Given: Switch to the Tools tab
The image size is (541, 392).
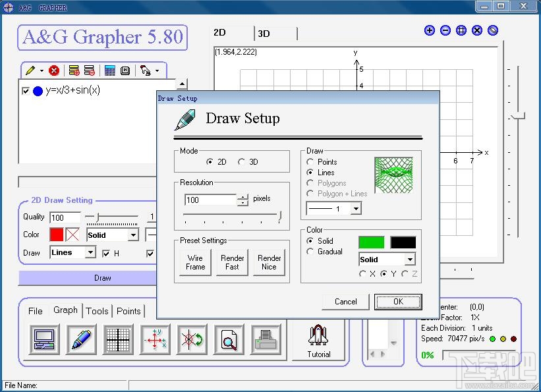Looking at the screenshot, I should click(97, 310).
